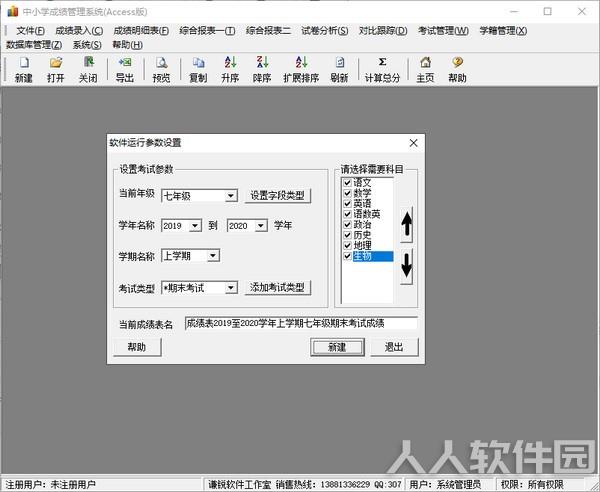The height and width of the screenshot is (492, 600).
Task: Maximize the application window
Action: point(548,11)
